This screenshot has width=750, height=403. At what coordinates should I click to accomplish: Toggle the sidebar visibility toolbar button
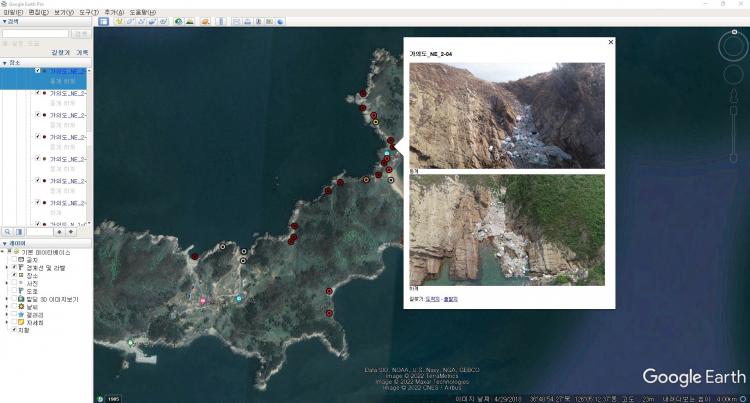pyautogui.click(x=103, y=22)
